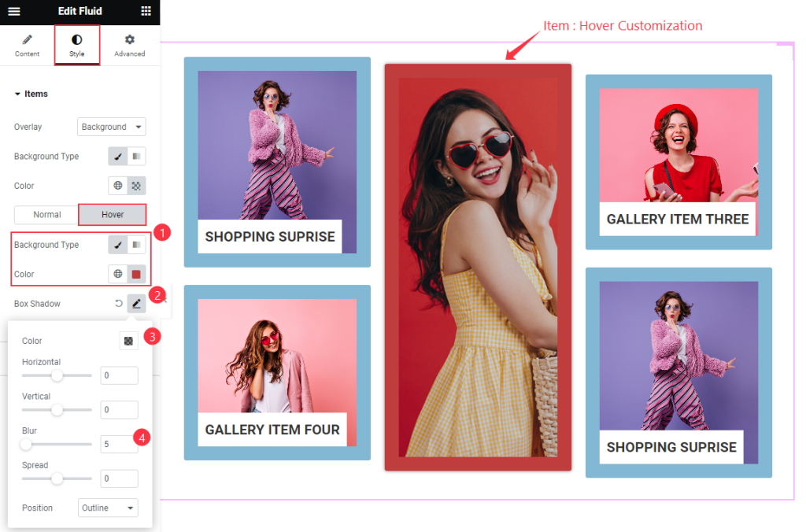Open the widgets grid icon
The image size is (806, 532).
coord(146,11)
